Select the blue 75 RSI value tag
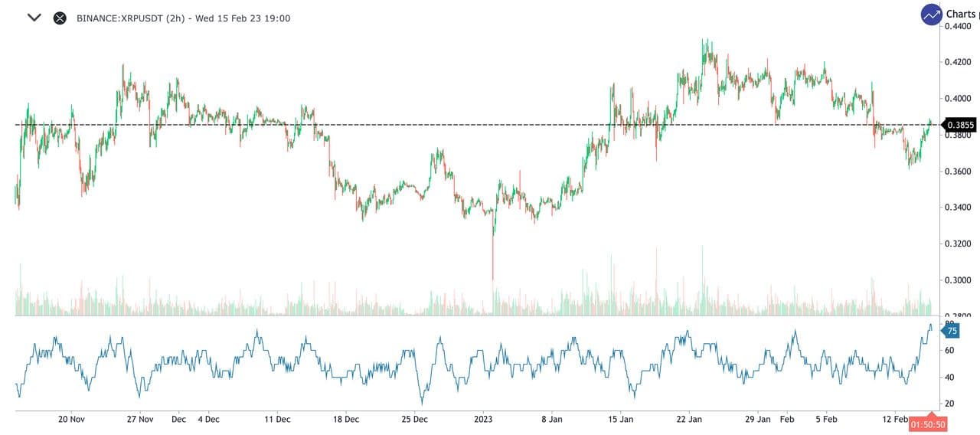This screenshot has height=435, width=980. [951, 331]
